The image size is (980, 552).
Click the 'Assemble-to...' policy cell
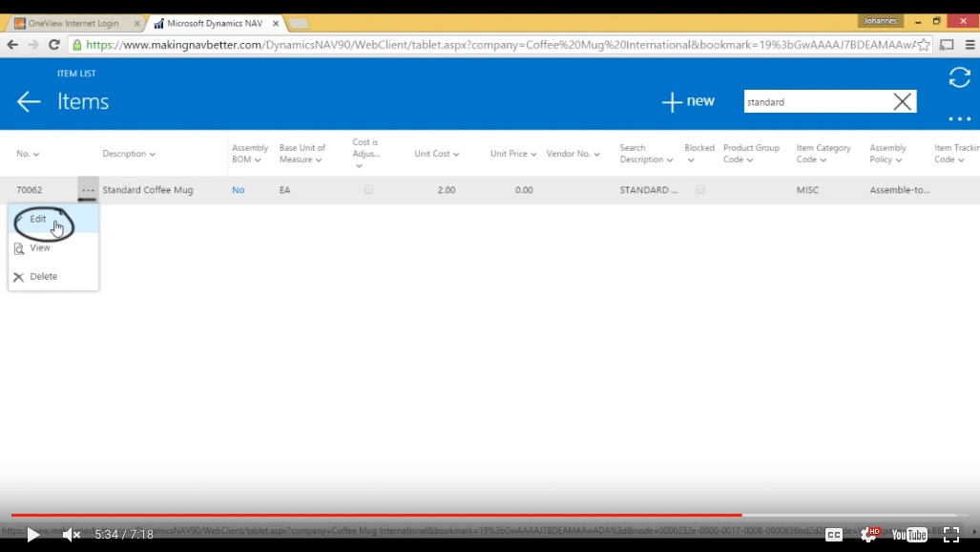900,190
